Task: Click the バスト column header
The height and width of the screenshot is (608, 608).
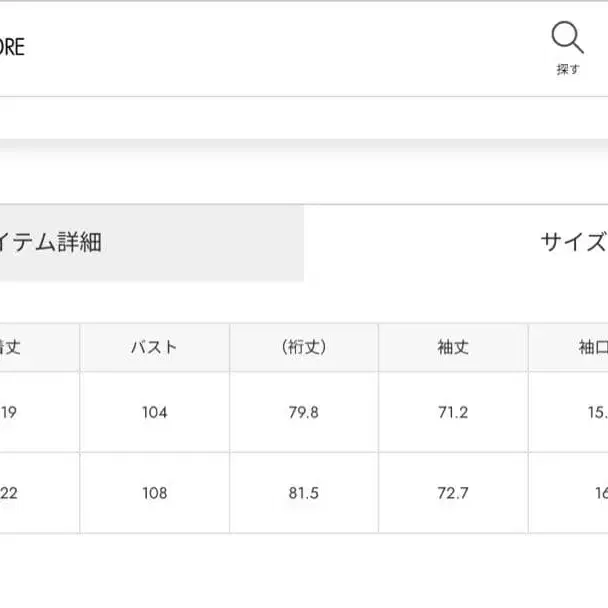Action: (154, 348)
